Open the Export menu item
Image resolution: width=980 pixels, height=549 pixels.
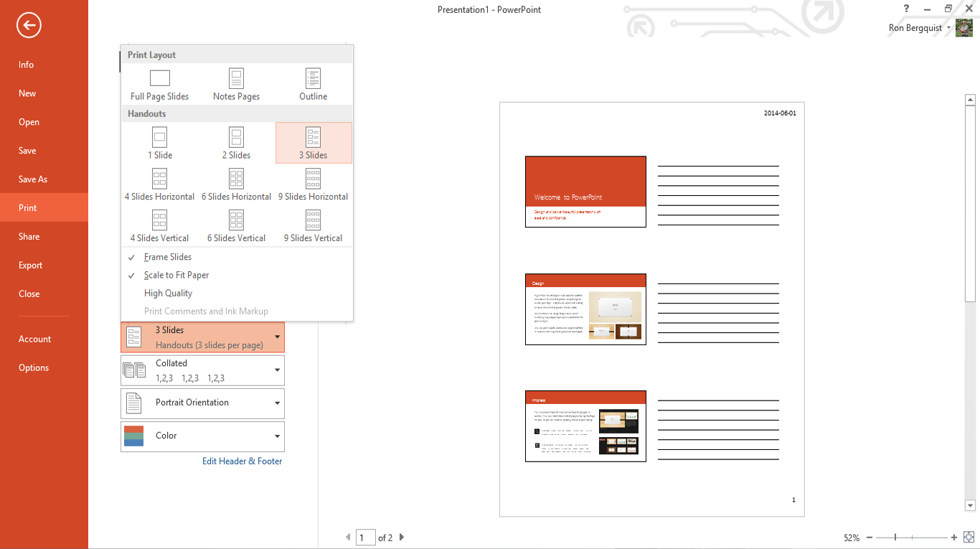point(31,265)
